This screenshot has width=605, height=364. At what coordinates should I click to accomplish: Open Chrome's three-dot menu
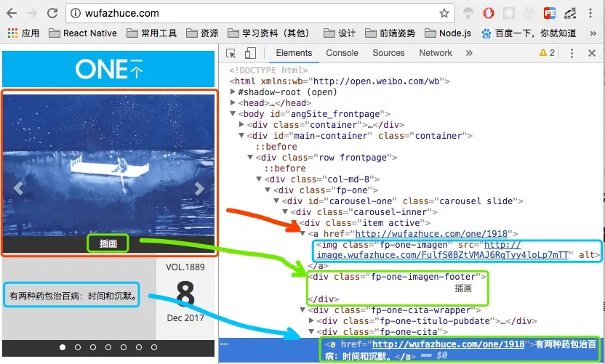(590, 14)
